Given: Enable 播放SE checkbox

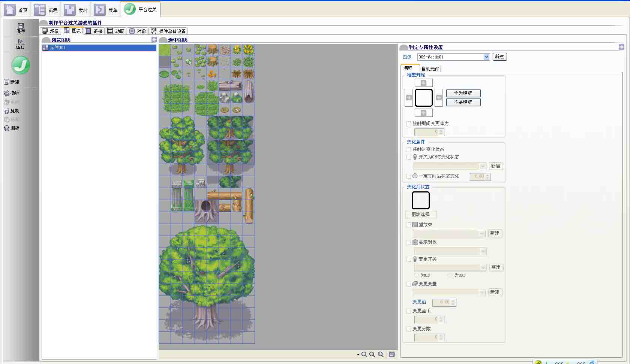Looking at the screenshot, I should [x=409, y=225].
